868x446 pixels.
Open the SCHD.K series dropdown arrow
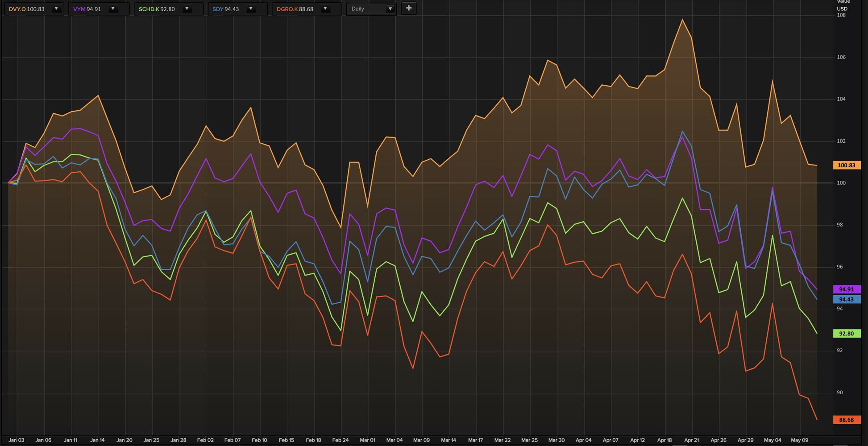pyautogui.click(x=187, y=9)
